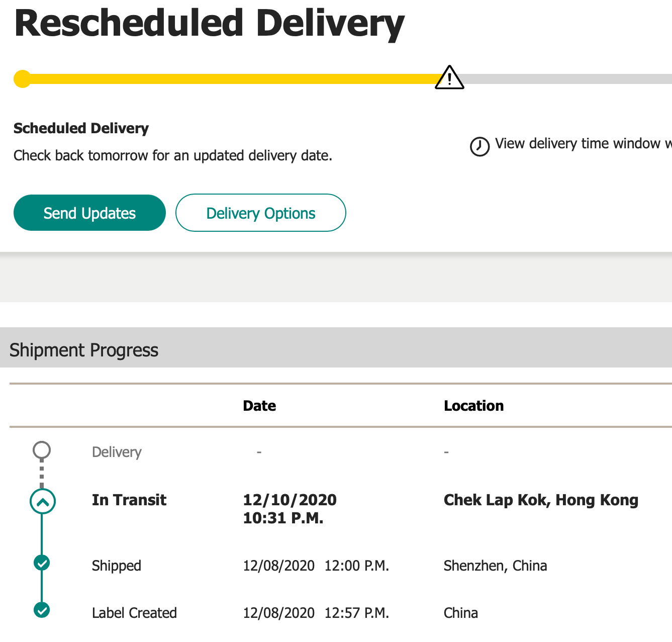
Task: Click the Shenzhen, China location text
Action: coord(495,566)
